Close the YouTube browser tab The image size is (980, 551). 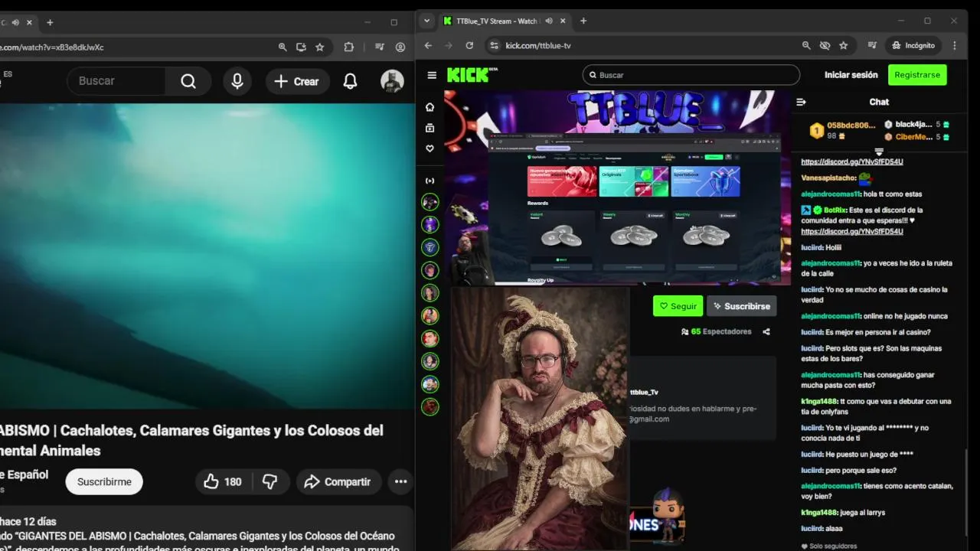click(x=29, y=22)
